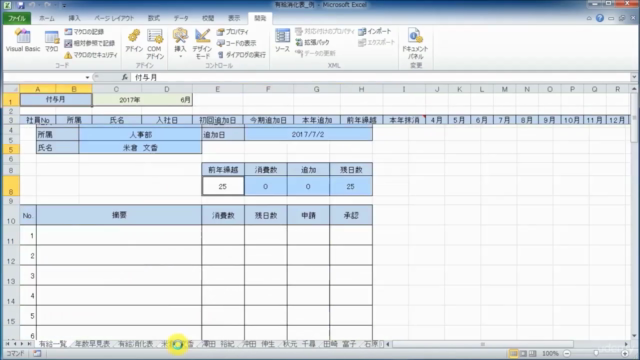Viewport: 640px width, 360px height.
Task: Toggle 相対参照で記録 relative reference recording
Action: tap(89, 43)
